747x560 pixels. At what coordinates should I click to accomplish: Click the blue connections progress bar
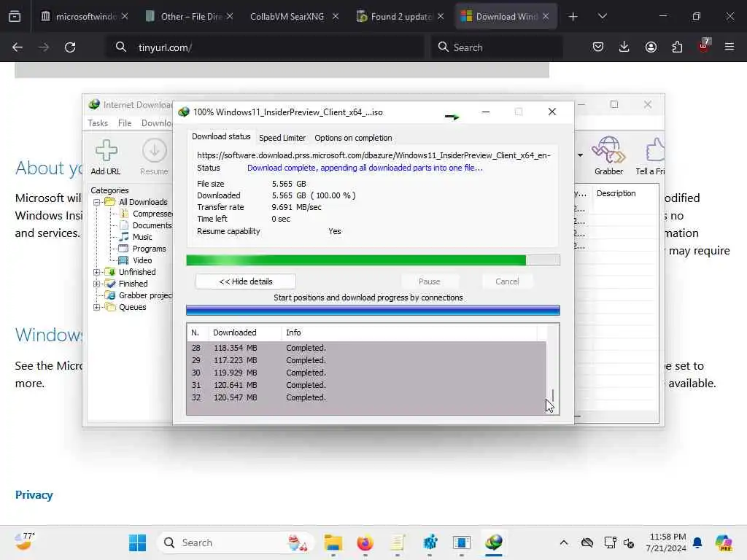[x=373, y=311]
